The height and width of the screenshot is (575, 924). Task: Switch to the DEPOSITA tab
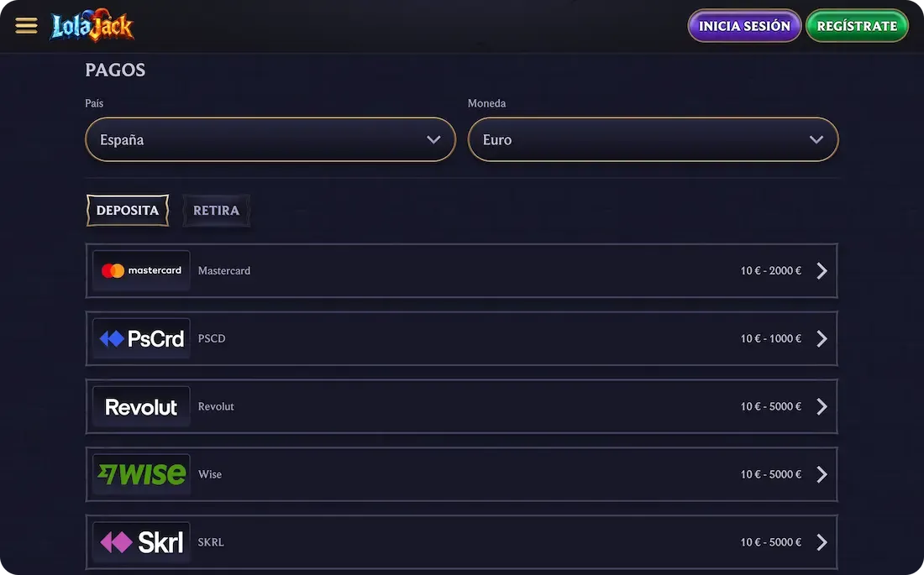pyautogui.click(x=127, y=210)
